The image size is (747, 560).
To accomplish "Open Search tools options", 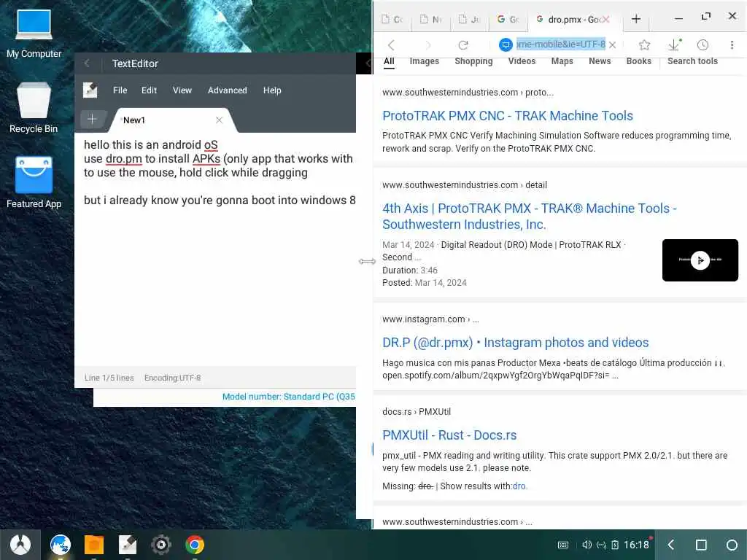I will coord(692,61).
